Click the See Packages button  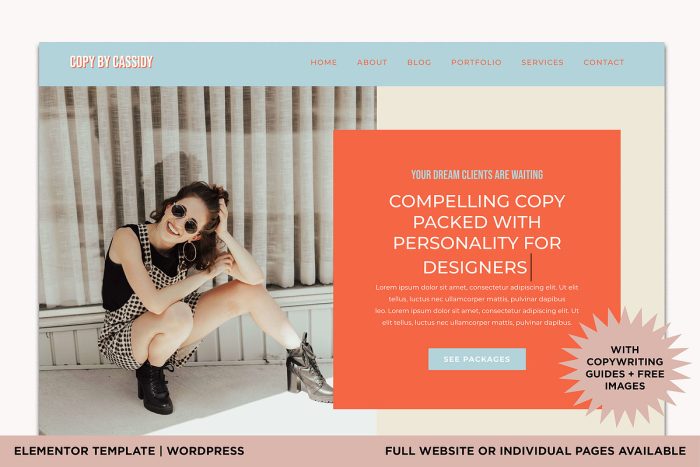click(x=477, y=359)
